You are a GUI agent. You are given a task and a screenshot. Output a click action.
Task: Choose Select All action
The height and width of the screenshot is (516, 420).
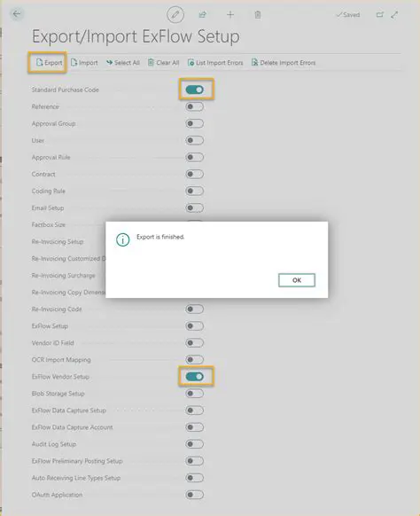coord(123,63)
